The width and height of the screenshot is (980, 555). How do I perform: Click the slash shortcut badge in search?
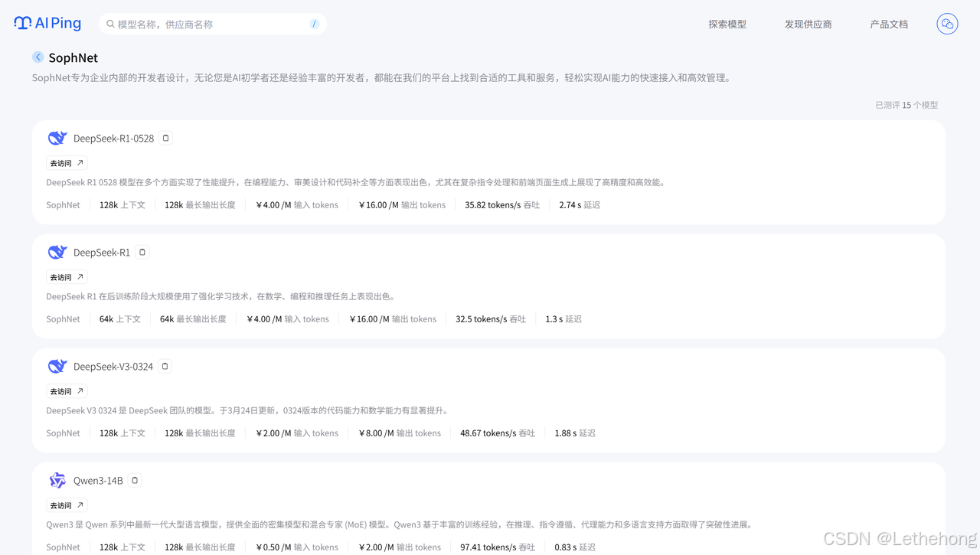click(x=314, y=24)
